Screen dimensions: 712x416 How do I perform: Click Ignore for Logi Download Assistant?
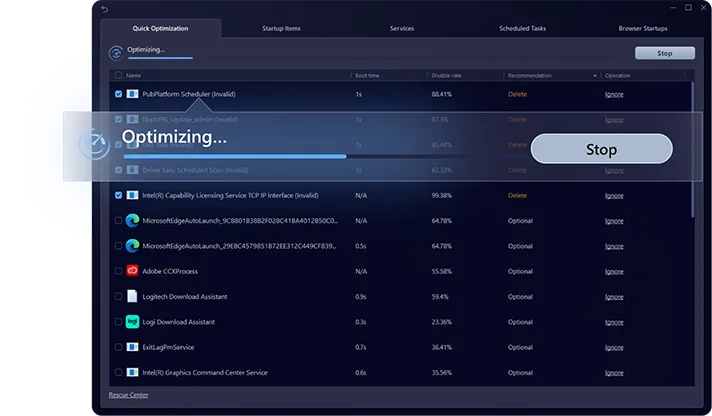pyautogui.click(x=614, y=322)
